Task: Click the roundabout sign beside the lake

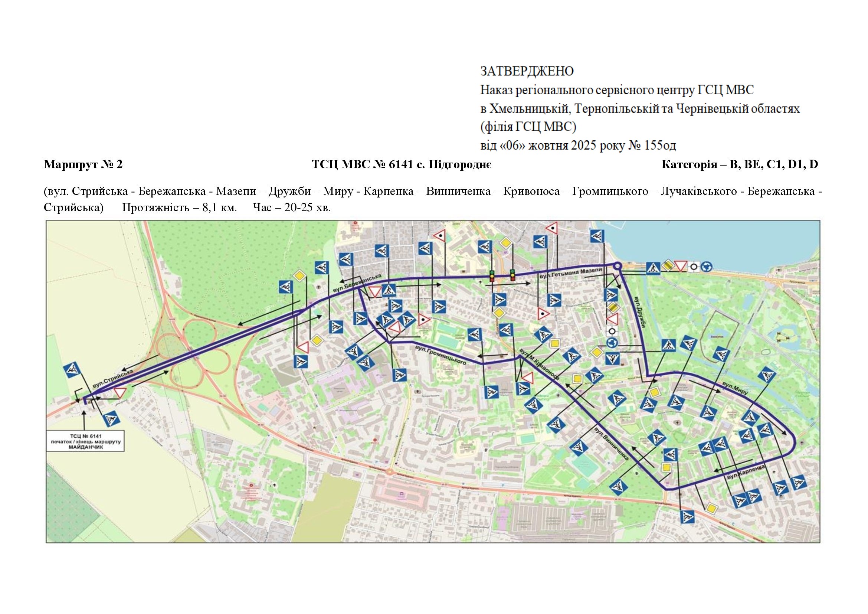Action: point(706,267)
